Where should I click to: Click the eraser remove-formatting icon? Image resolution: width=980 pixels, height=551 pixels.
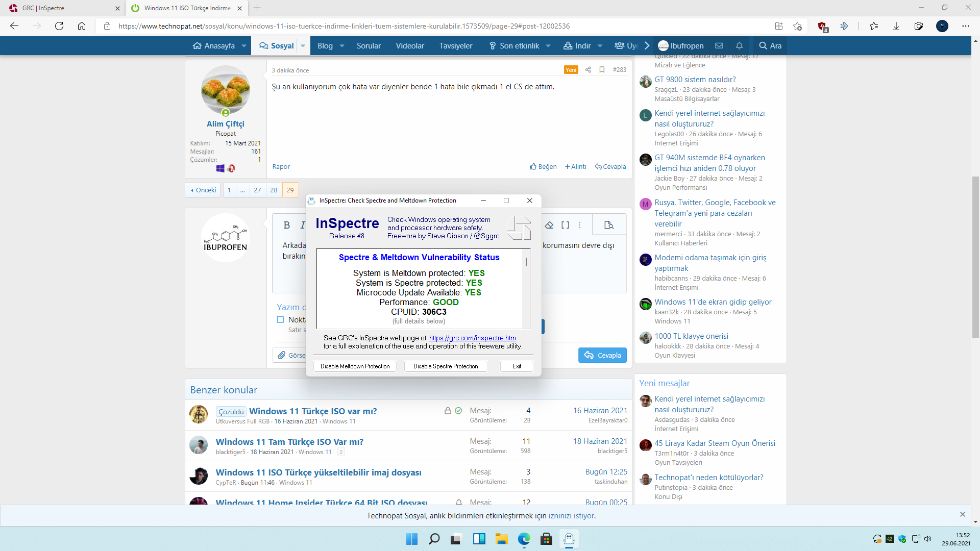coord(549,225)
